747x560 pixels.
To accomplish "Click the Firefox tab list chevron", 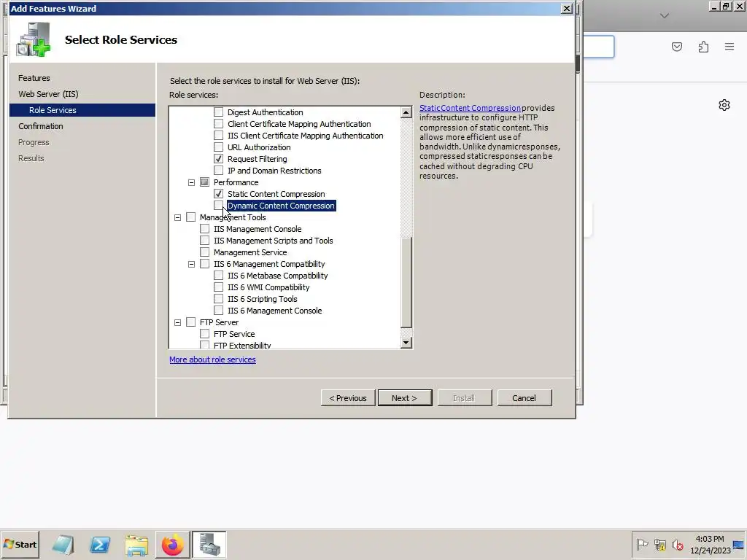I will pos(665,16).
